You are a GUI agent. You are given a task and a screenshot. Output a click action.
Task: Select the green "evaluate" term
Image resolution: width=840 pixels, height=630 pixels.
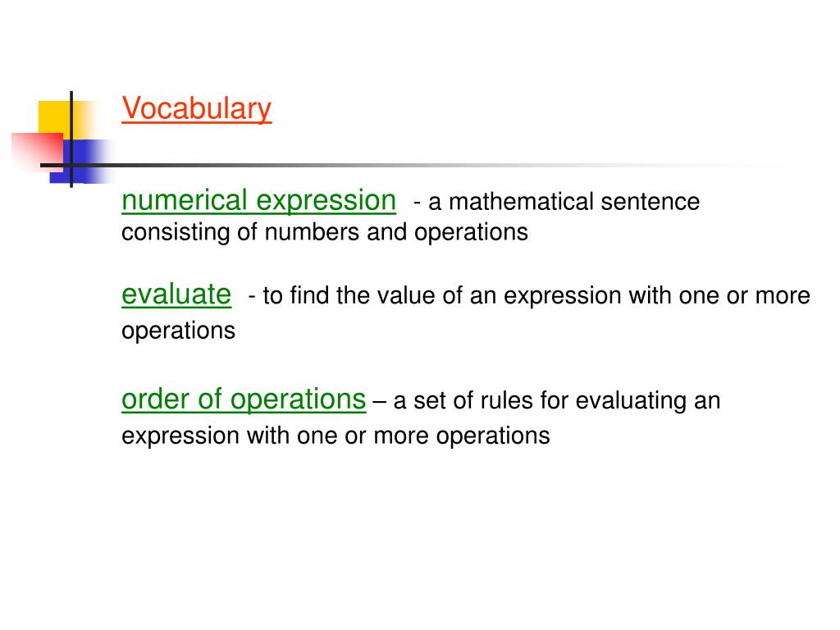point(176,294)
